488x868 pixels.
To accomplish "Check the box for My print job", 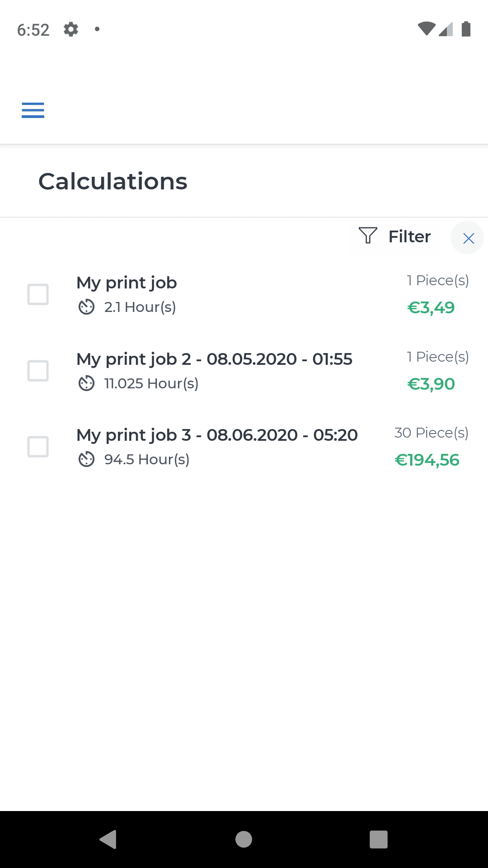I will pos(38,294).
